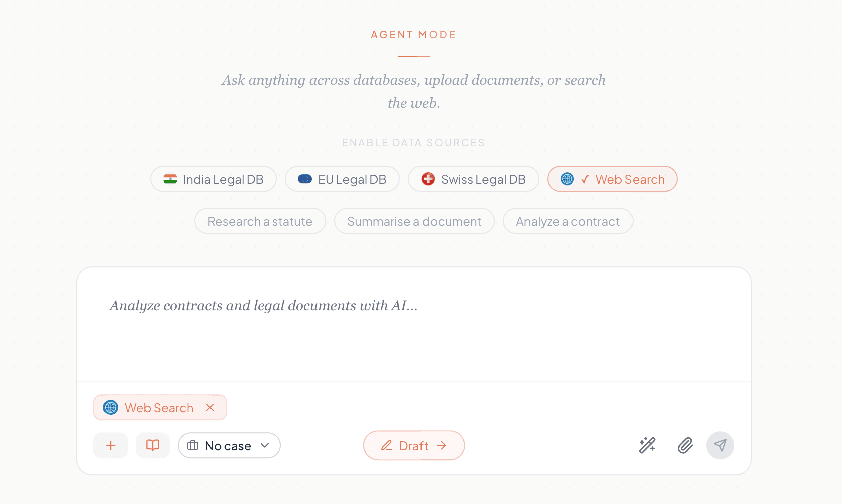Open the book/library icon near the composer
The height and width of the screenshot is (504, 842).
[x=152, y=445]
